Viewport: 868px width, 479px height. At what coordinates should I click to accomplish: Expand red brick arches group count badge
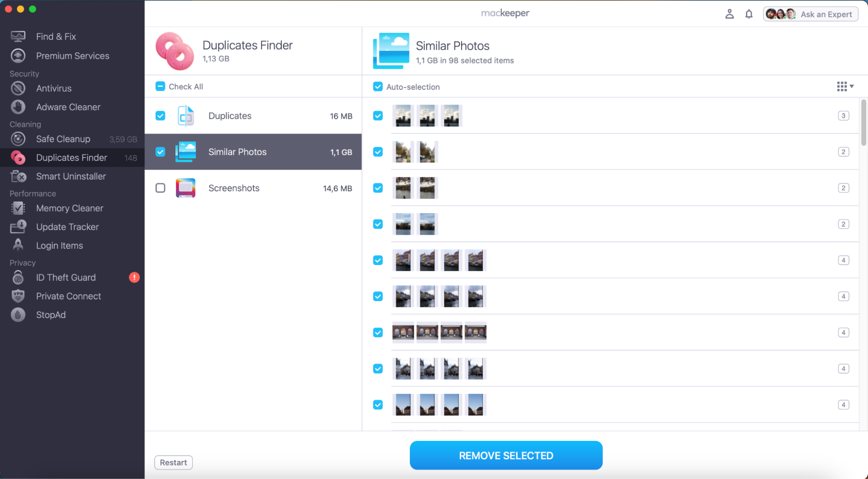(x=843, y=332)
